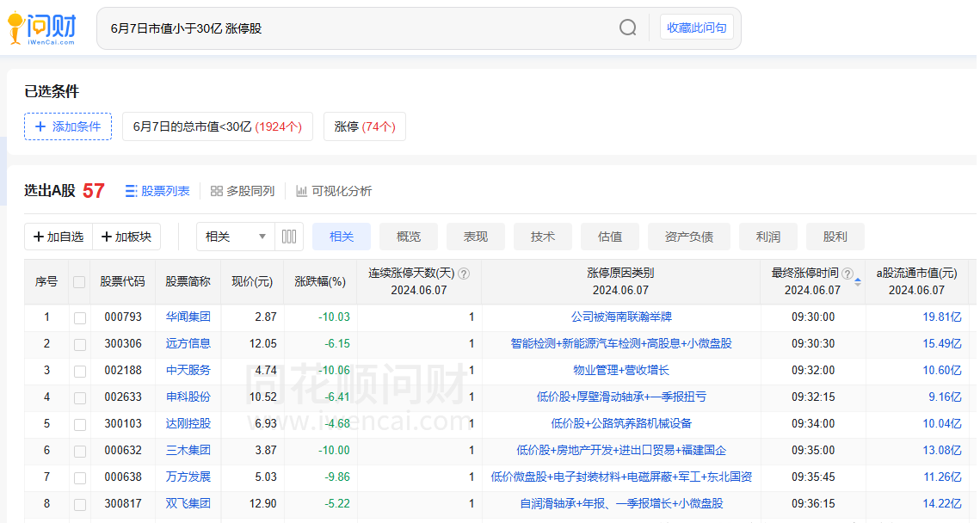Click reason 智能检测+新能源汽车检测+高股息+小微盘股
This screenshot has height=523, width=980.
[621, 344]
